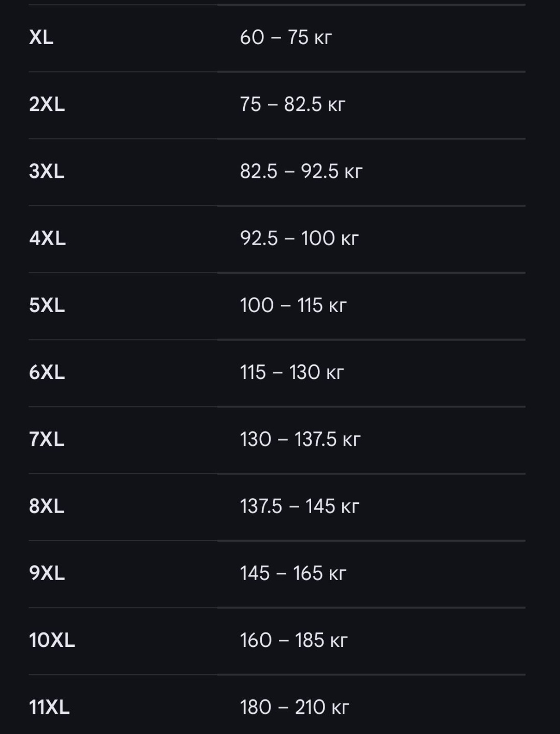Screen dimensions: 560x734
Task: Choose the 11XL size label
Action: [x=49, y=707]
